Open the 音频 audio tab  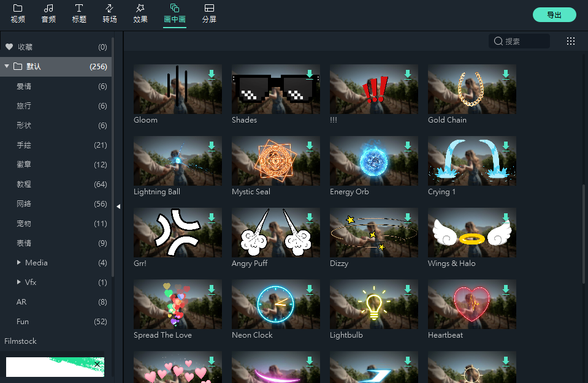[x=48, y=14]
